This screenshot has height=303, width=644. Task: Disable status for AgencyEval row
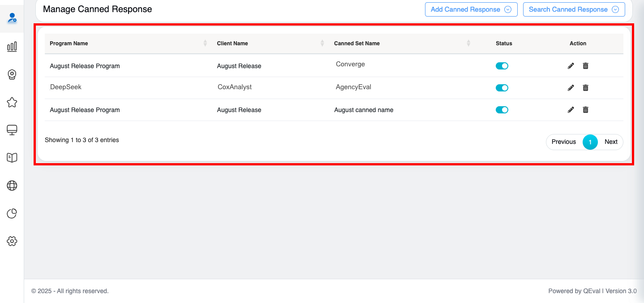pos(502,88)
